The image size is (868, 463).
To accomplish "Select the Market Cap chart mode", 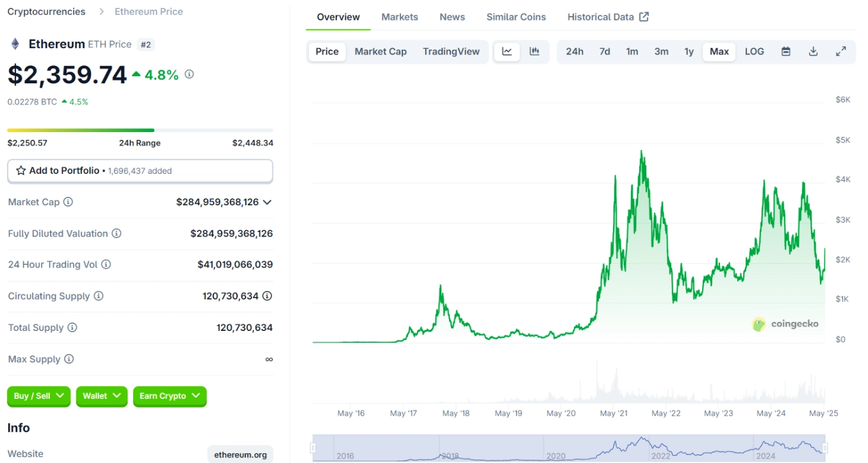I will tap(381, 51).
